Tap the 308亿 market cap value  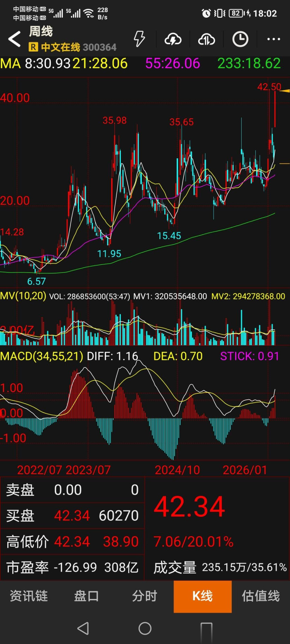[121, 568]
